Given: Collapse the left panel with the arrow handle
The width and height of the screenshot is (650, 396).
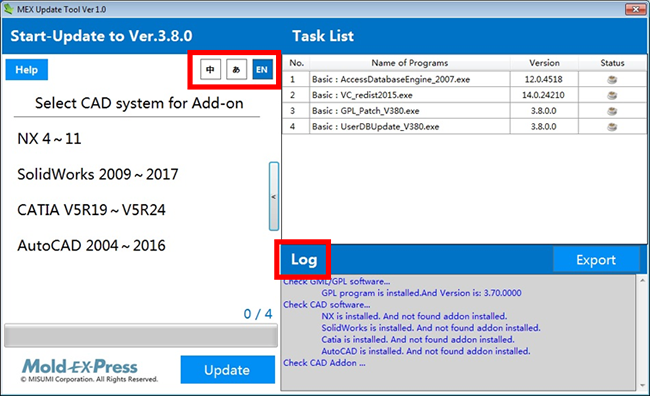Looking at the screenshot, I should 274,196.
